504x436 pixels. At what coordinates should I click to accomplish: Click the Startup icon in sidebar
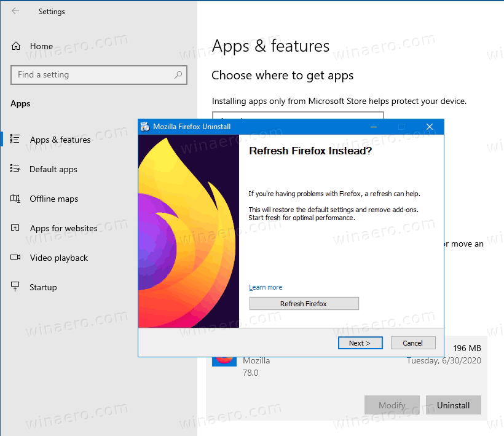click(x=15, y=287)
